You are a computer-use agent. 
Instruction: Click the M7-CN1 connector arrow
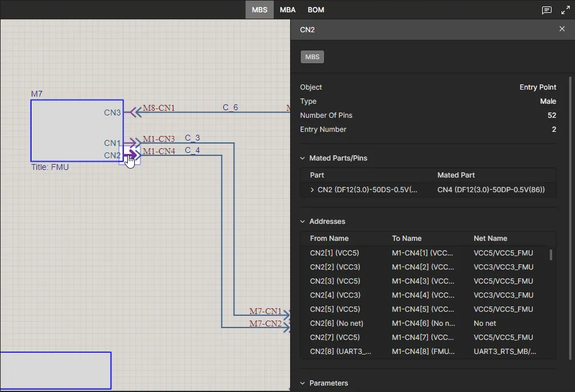(x=286, y=315)
